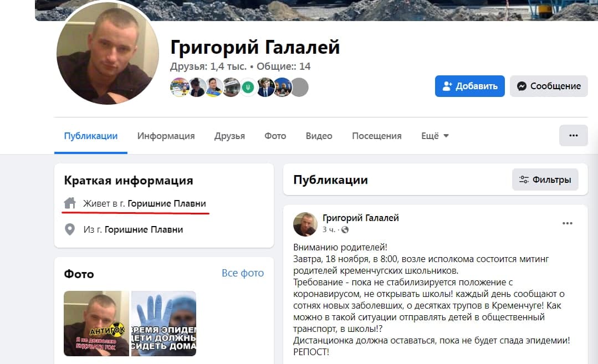Click the globe privacy icon on the post
Image resolution: width=598 pixels, height=364 pixels.
(345, 229)
